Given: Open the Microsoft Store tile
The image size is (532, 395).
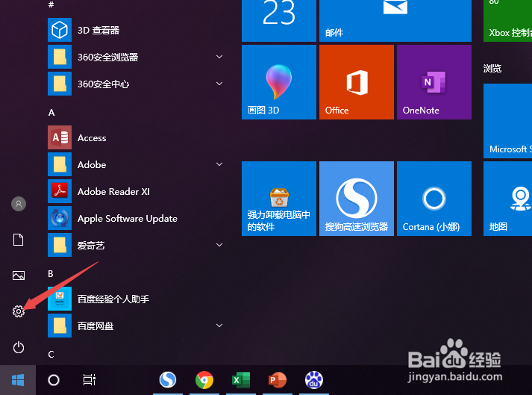Looking at the screenshot, I should 507,121.
